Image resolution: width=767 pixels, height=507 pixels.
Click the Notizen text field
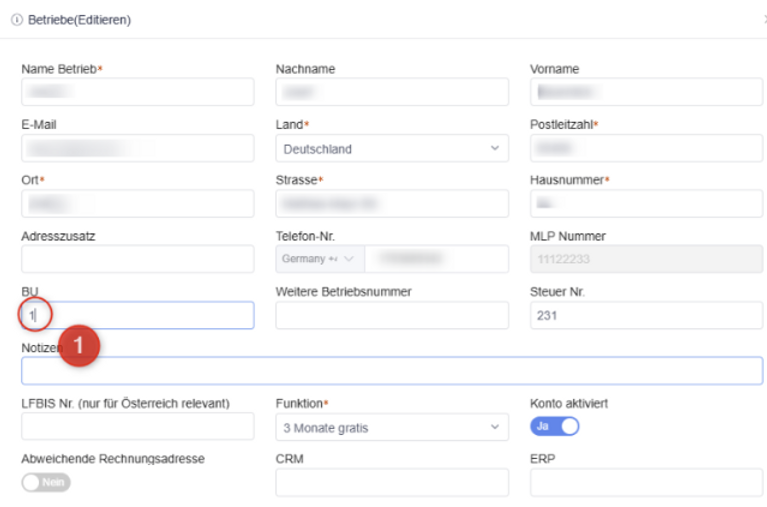point(391,371)
